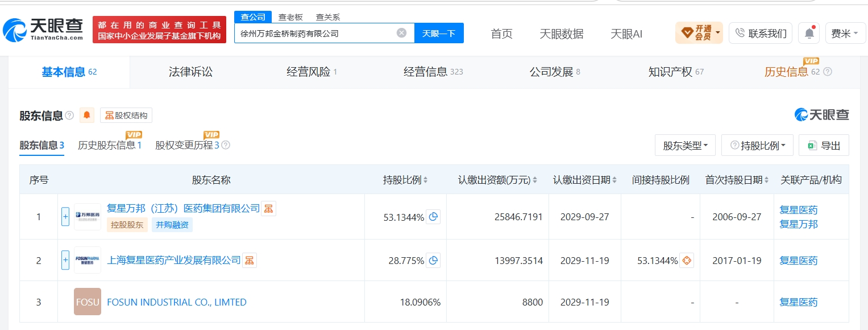Sort table by 持股比例 column header
The image size is (868, 330).
click(x=405, y=180)
